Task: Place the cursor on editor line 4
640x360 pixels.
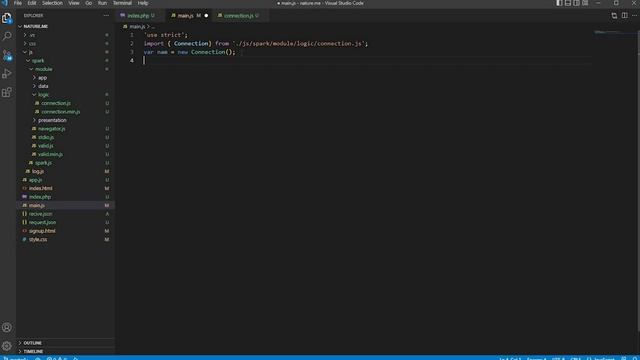Action: (x=367, y=60)
